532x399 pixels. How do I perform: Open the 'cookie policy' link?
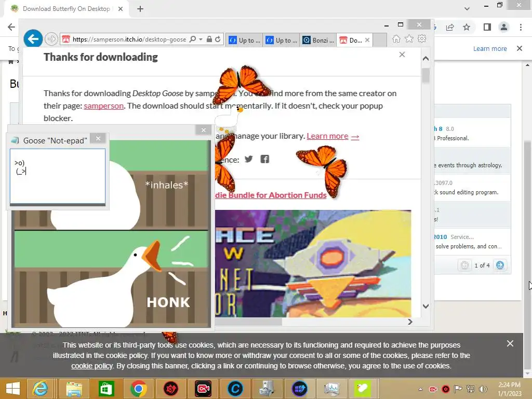tap(92, 366)
